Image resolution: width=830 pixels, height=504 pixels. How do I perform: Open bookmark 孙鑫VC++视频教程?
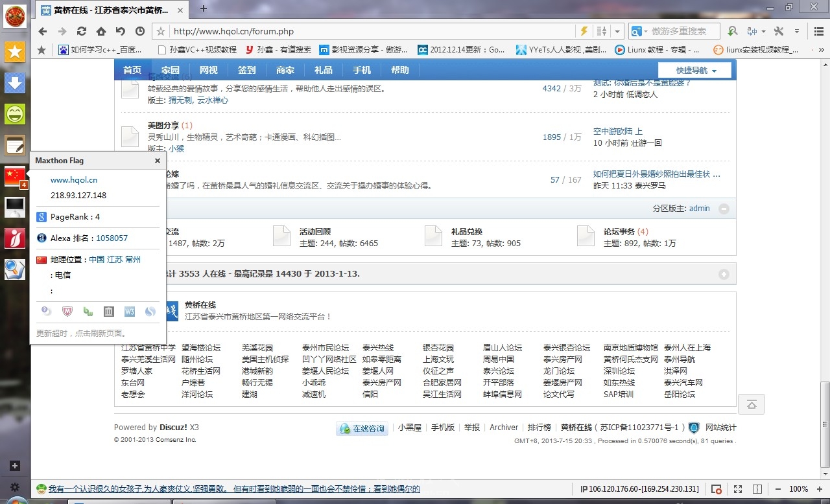click(197, 49)
